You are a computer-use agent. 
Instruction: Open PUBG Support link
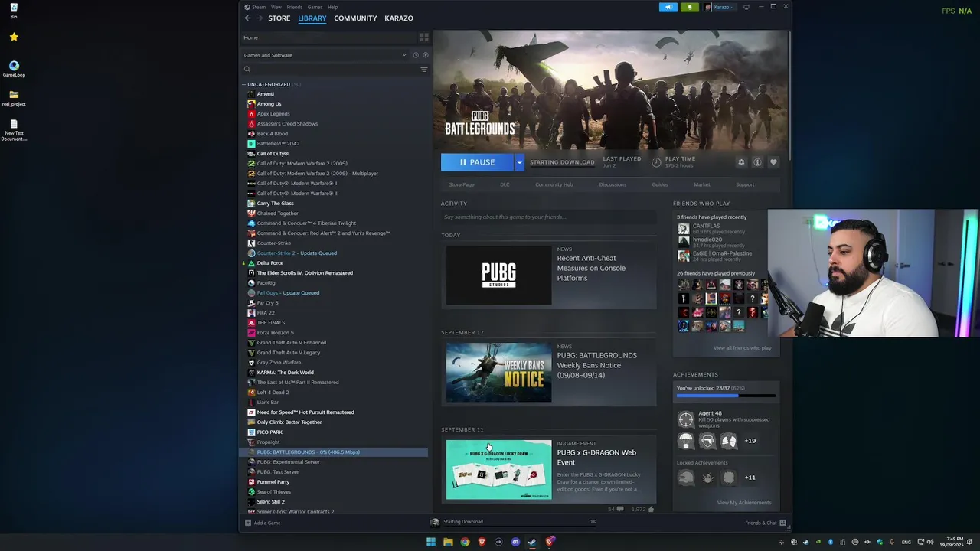[x=745, y=184]
